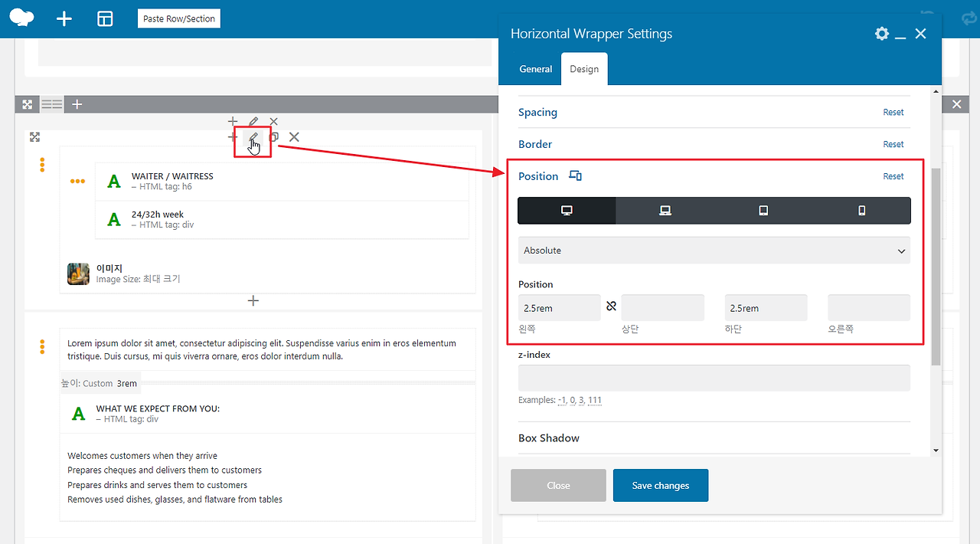Click the -1 z-index example

pos(562,400)
